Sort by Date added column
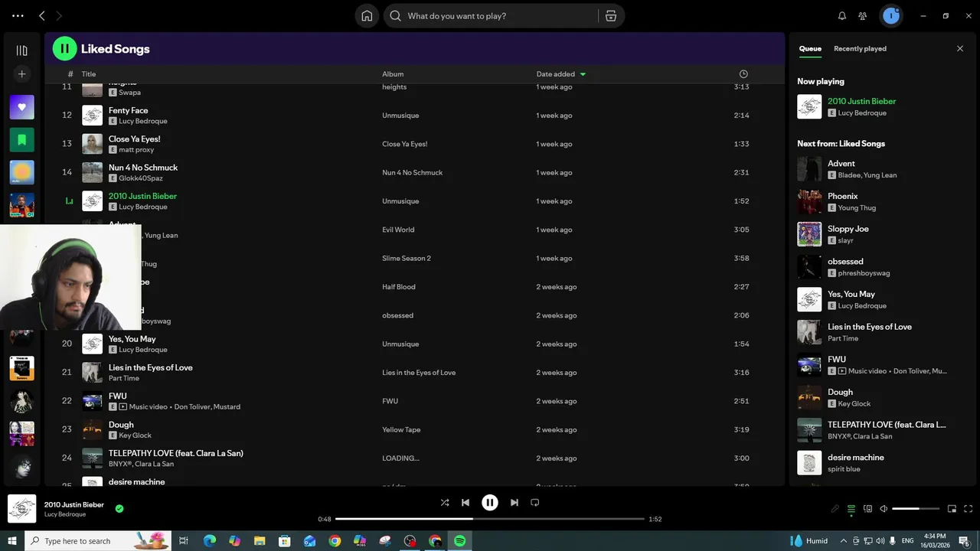Viewport: 980px width, 551px height. pos(561,74)
